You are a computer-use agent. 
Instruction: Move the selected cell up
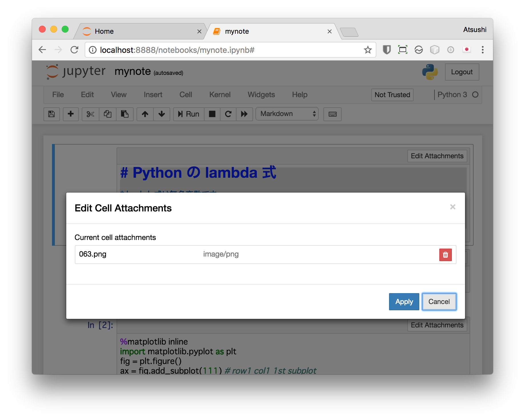pyautogui.click(x=145, y=114)
